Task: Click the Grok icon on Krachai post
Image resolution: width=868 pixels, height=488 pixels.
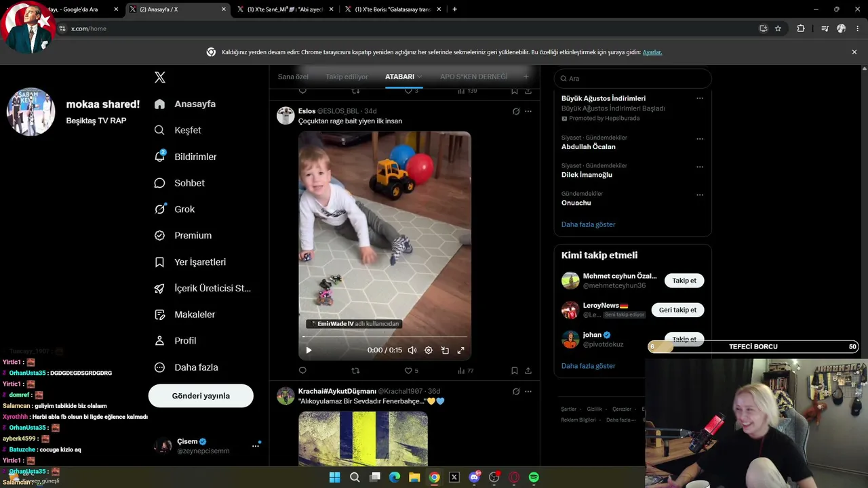Action: coord(516,391)
